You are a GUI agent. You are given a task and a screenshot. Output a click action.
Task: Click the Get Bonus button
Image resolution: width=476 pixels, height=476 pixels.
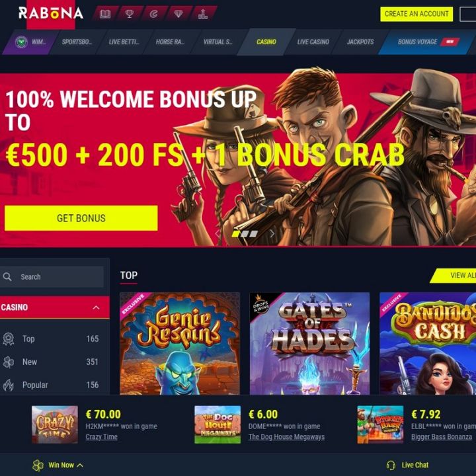(81, 218)
